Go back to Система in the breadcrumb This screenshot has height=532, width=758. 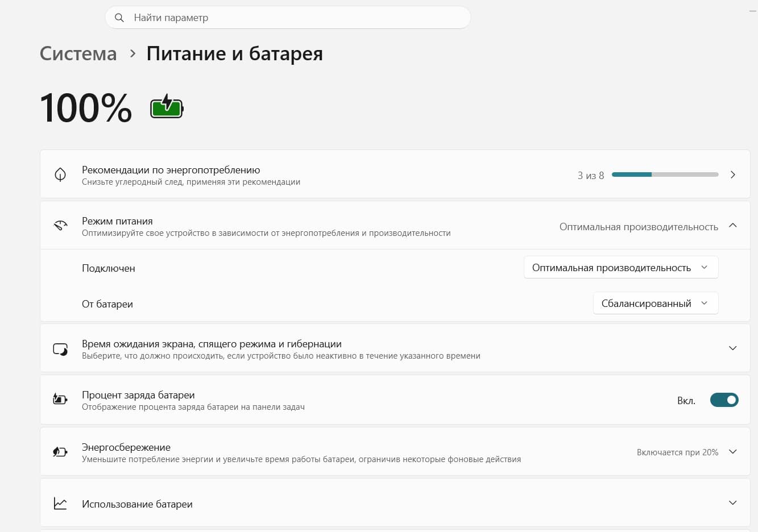(78, 53)
